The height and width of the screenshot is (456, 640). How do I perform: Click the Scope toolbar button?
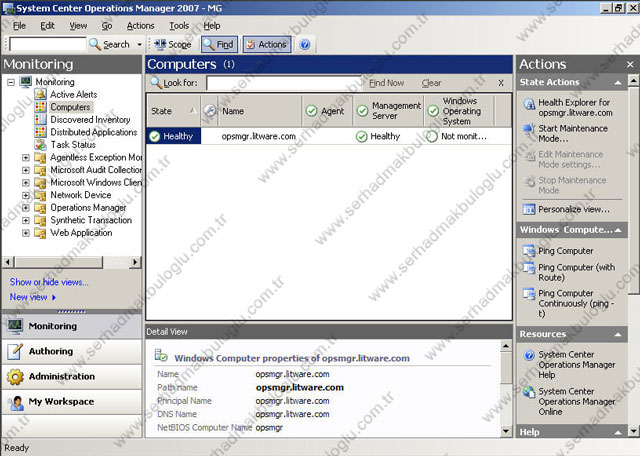pos(173,44)
